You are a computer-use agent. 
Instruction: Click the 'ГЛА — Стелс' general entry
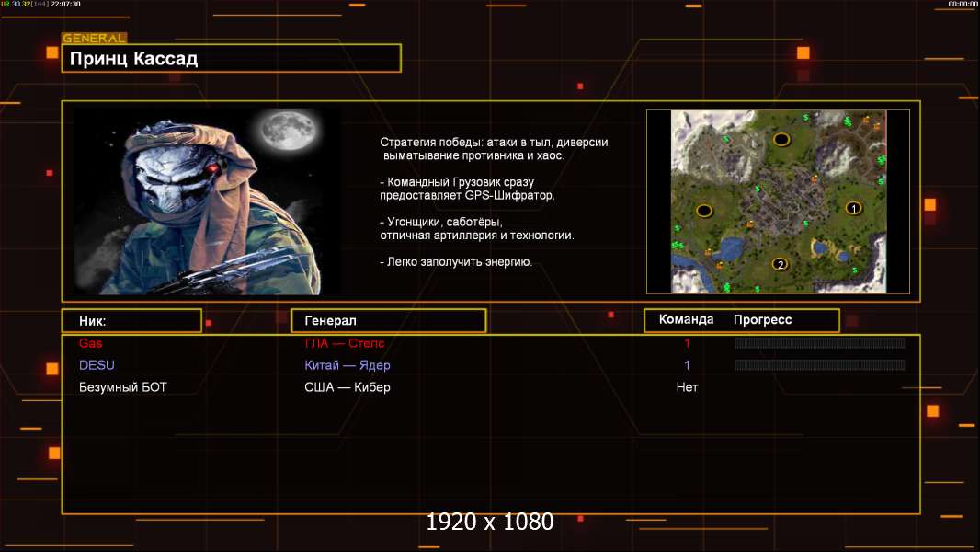click(345, 343)
